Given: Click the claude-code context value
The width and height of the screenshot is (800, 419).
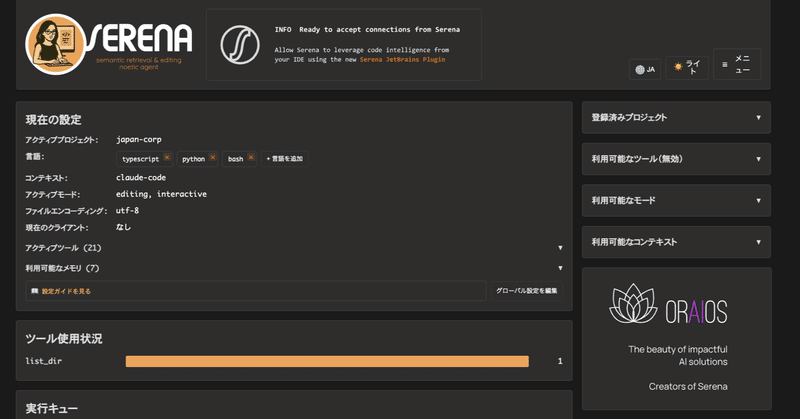Looking at the screenshot, I should tap(141, 178).
